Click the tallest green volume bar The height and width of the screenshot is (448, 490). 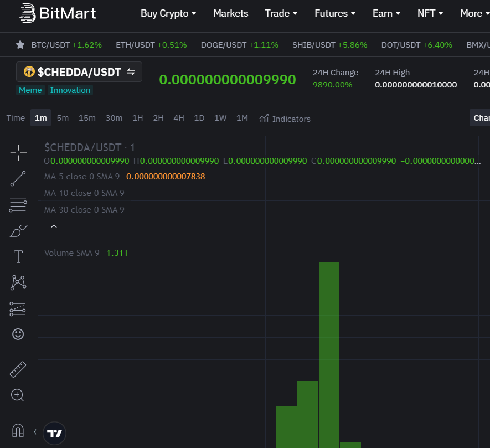click(x=329, y=355)
